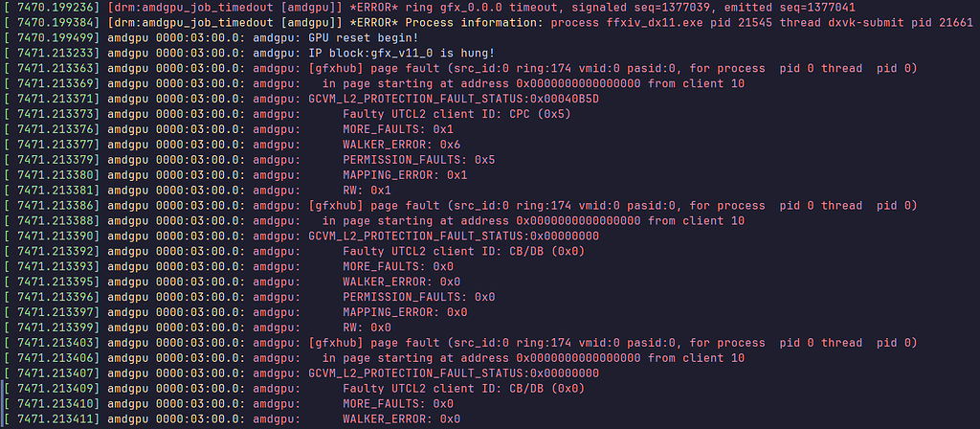The height and width of the screenshot is (429, 980).
Task: Click the 'WALKER_ERROR: 0x6' entry
Action: point(401,145)
